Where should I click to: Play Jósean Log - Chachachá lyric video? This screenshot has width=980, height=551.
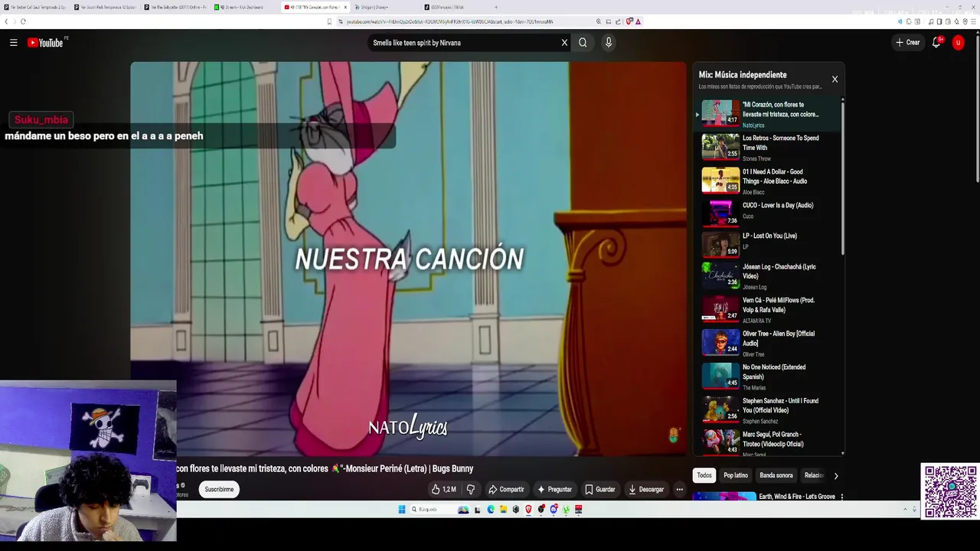(x=770, y=277)
